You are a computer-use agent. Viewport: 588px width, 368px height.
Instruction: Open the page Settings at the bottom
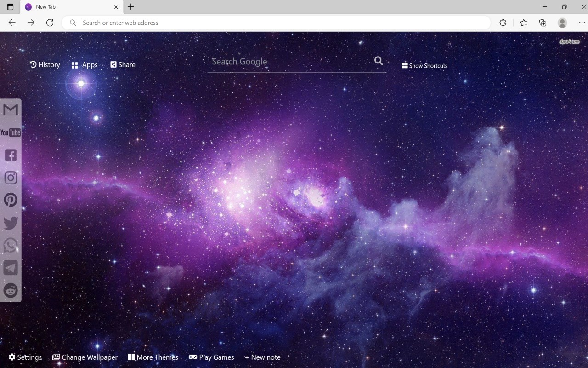click(x=25, y=357)
